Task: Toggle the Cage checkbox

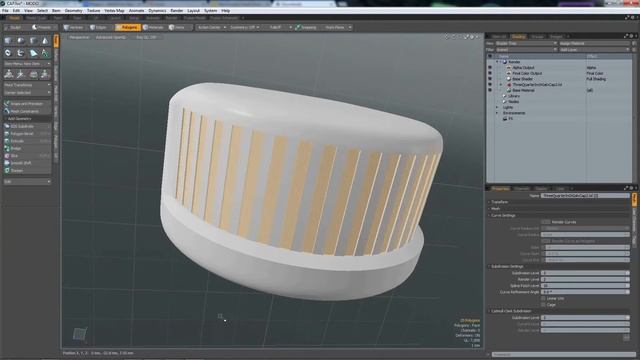Action: (543, 304)
